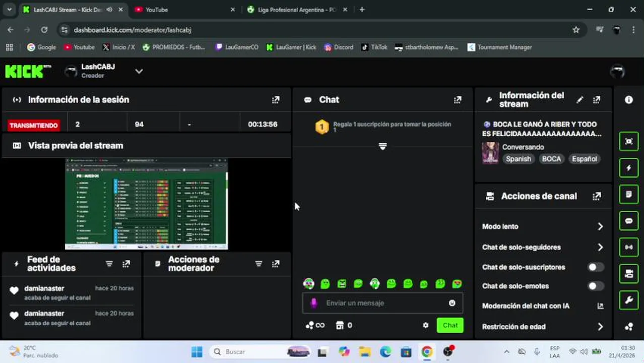Reload the page in Chrome

44,30
